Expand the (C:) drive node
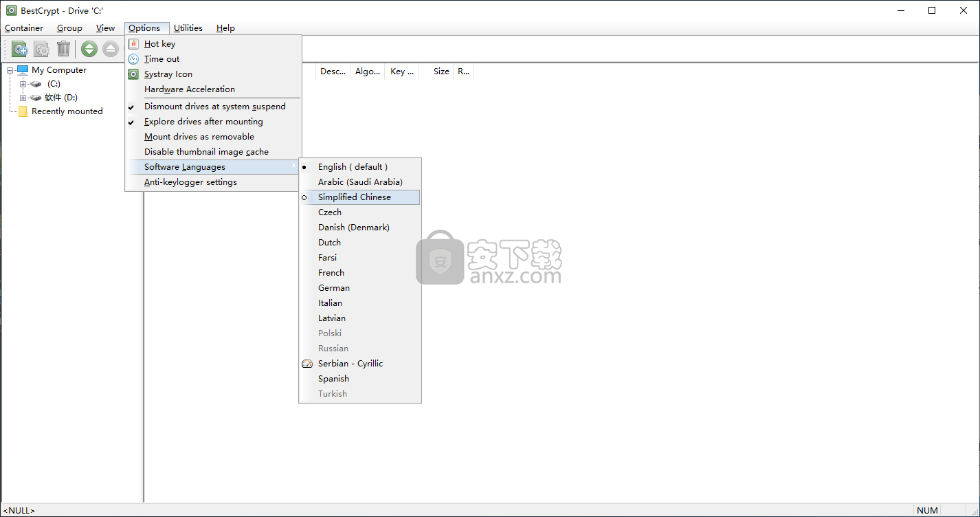 23,84
